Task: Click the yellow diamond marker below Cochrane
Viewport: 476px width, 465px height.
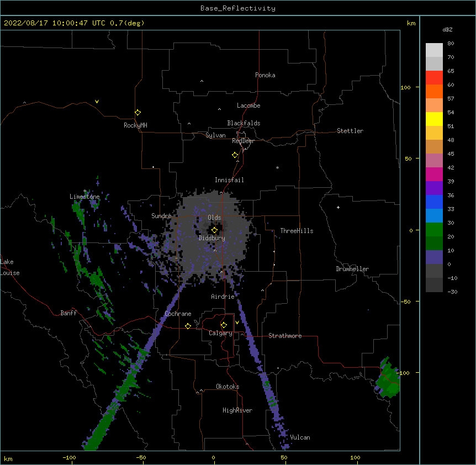Action: [188, 326]
